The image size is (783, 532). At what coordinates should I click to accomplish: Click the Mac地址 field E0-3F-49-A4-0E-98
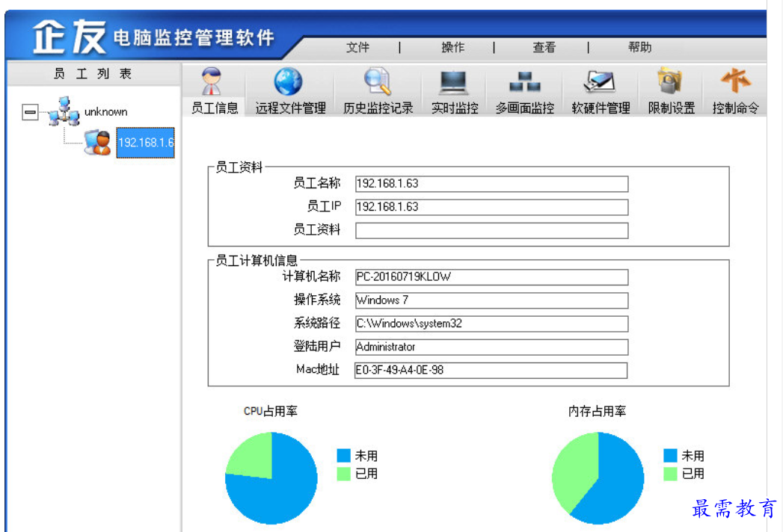[x=491, y=371]
